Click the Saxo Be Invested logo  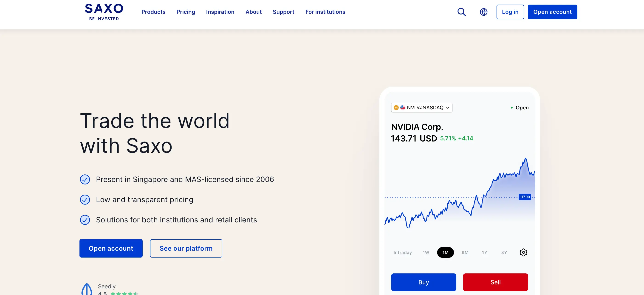(104, 12)
